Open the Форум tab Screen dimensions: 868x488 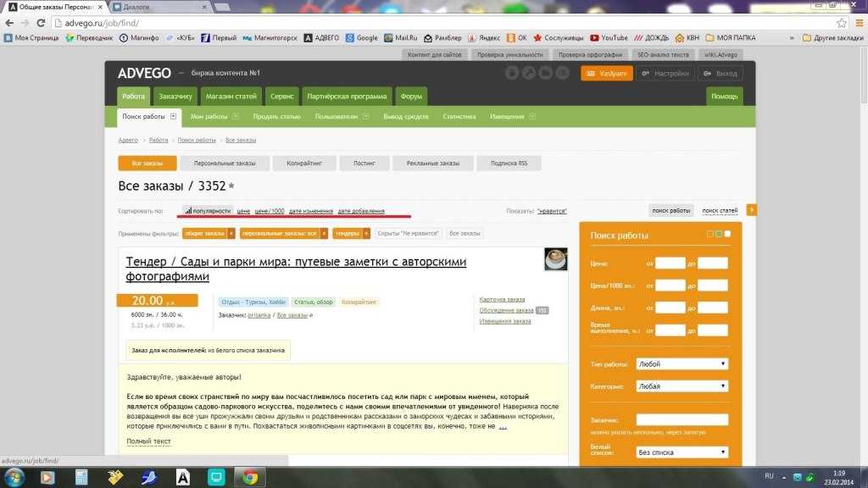tap(411, 97)
